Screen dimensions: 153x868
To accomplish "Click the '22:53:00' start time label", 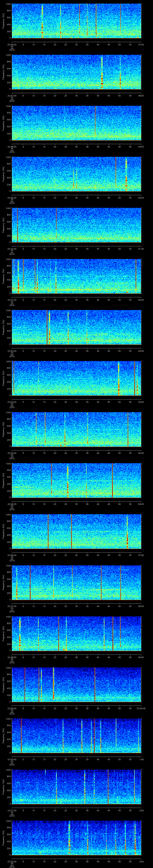I will [x=12, y=402].
